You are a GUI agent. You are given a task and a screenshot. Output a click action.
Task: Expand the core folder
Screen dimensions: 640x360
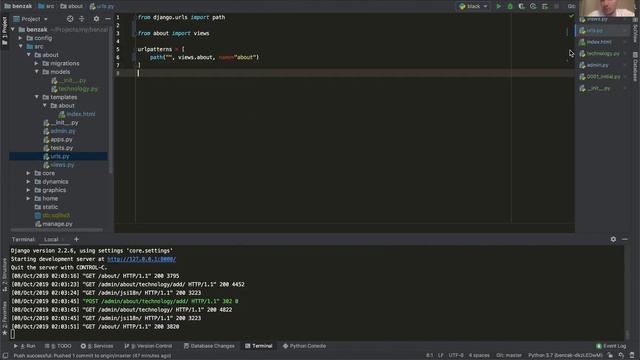[x=28, y=173]
